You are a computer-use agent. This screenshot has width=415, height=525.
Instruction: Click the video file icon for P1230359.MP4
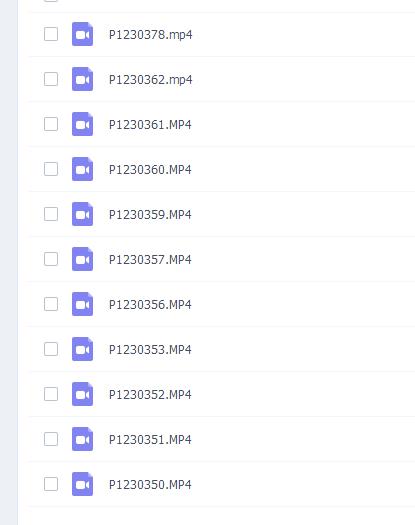(82, 214)
